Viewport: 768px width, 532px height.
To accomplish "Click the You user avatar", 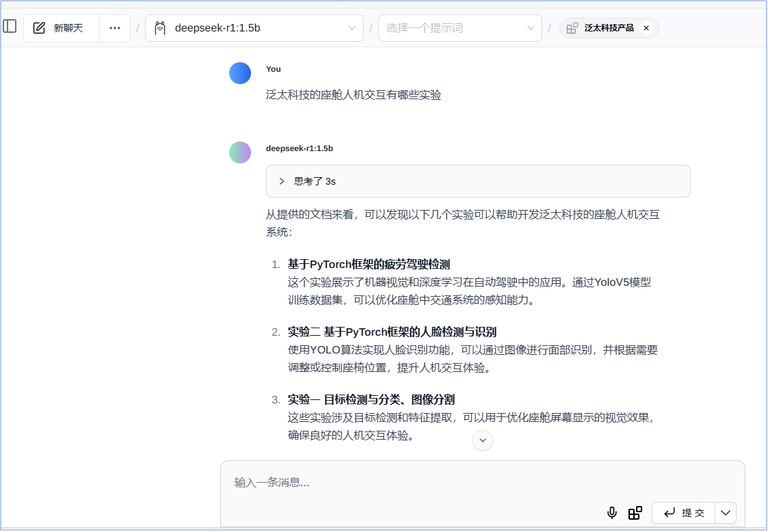I will pos(240,73).
